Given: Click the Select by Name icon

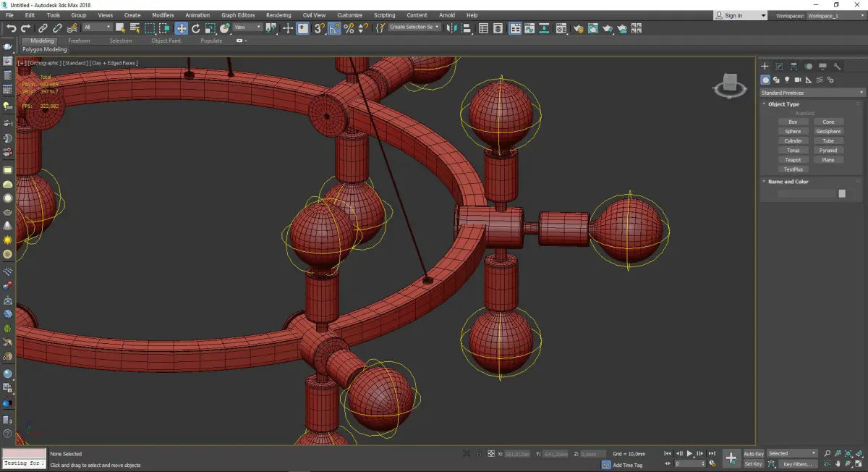Looking at the screenshot, I should tap(135, 28).
